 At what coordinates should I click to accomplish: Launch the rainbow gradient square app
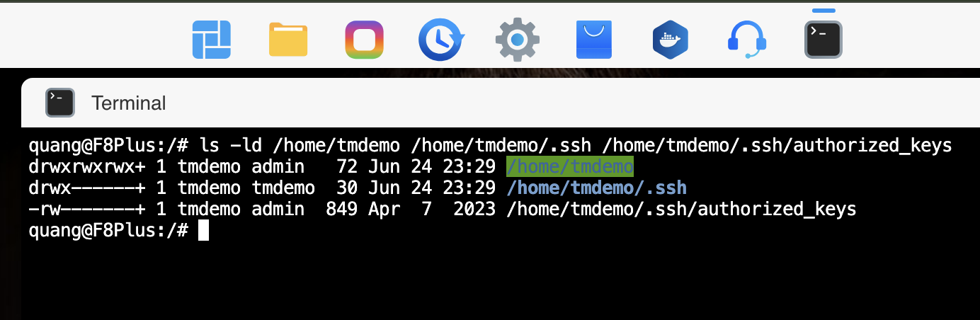point(365,40)
